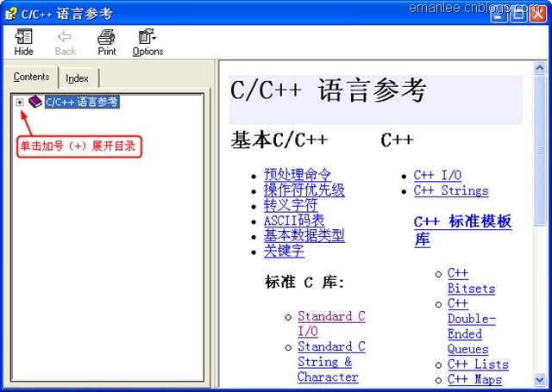Expand the C/C++ 语言参考 tree node
552x392 pixels.
(x=20, y=103)
